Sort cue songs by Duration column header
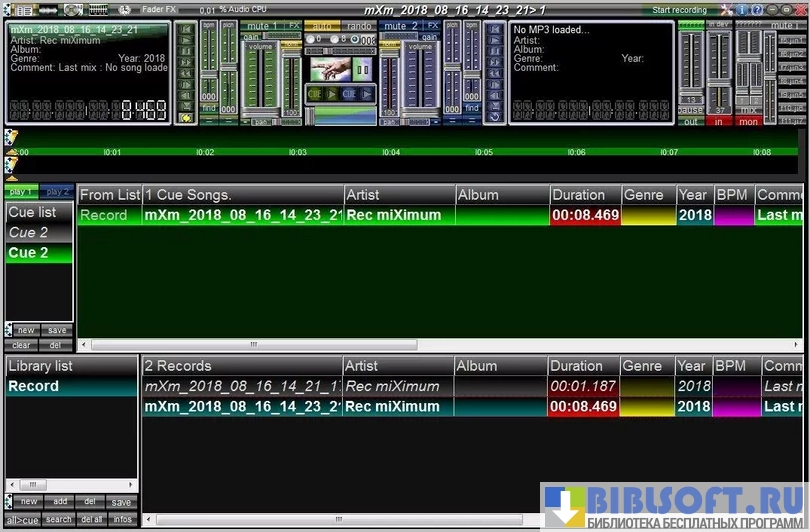Image resolution: width=810 pixels, height=532 pixels. [583, 195]
